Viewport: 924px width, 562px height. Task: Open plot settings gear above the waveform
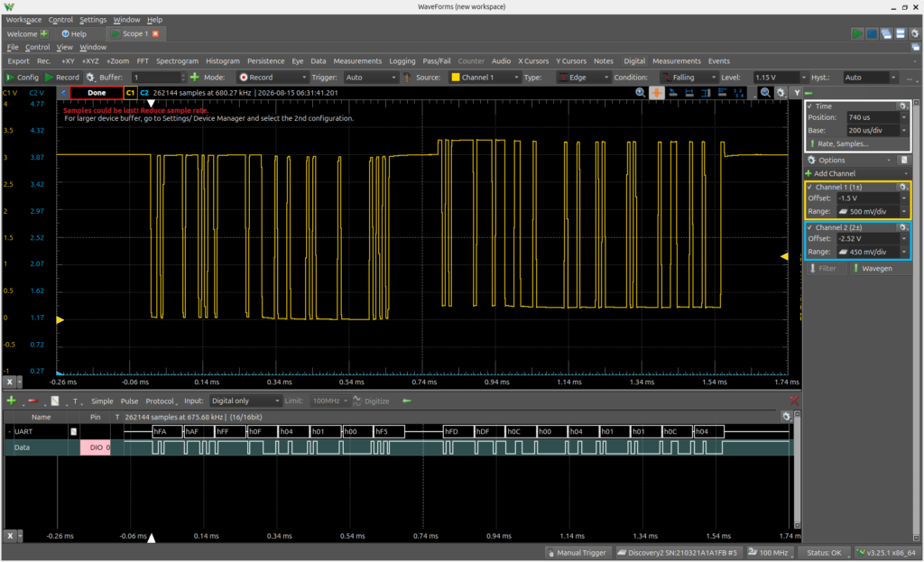tap(781, 93)
